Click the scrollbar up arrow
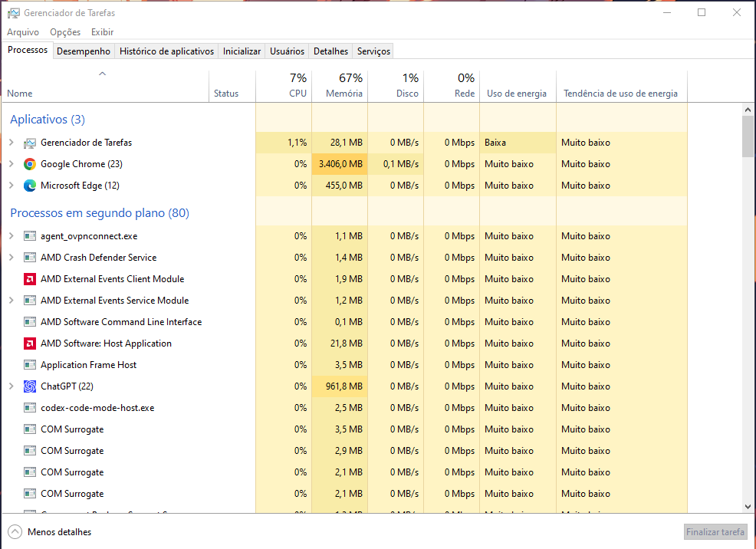 click(748, 110)
